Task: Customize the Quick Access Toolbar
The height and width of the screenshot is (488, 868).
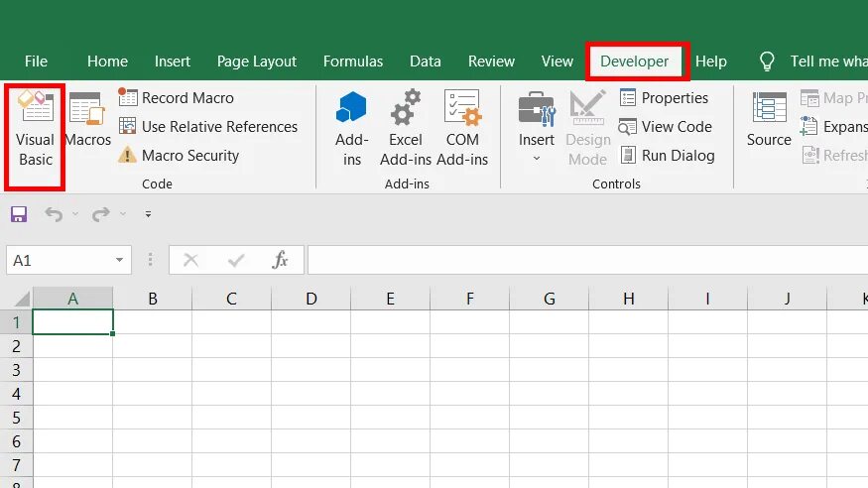Action: 148,214
